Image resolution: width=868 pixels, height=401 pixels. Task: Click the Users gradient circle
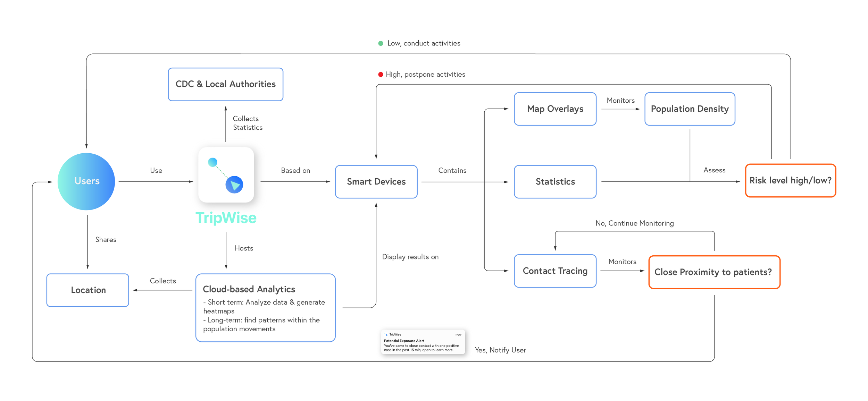coord(86,181)
